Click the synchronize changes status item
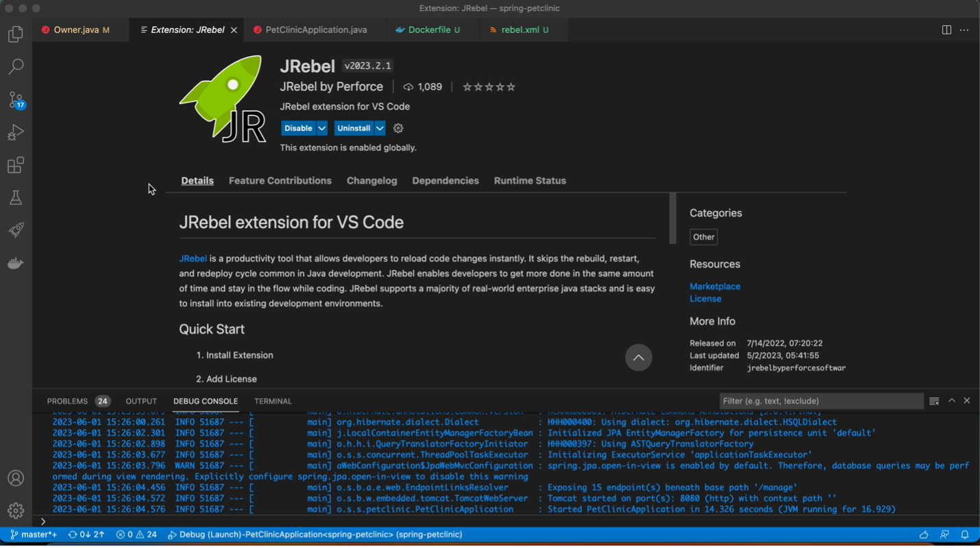This screenshot has height=548, width=980. coord(86,534)
